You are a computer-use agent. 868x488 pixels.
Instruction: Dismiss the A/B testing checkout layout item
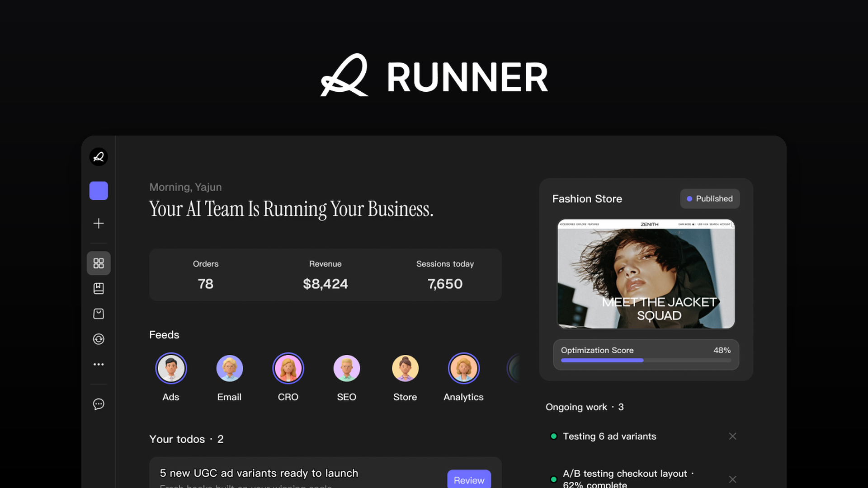[x=733, y=479]
